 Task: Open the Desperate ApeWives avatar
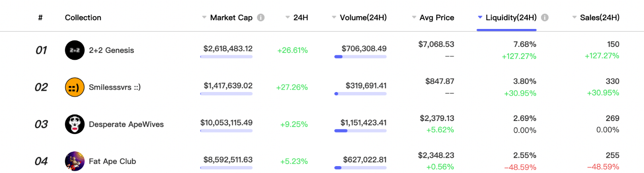(75, 124)
